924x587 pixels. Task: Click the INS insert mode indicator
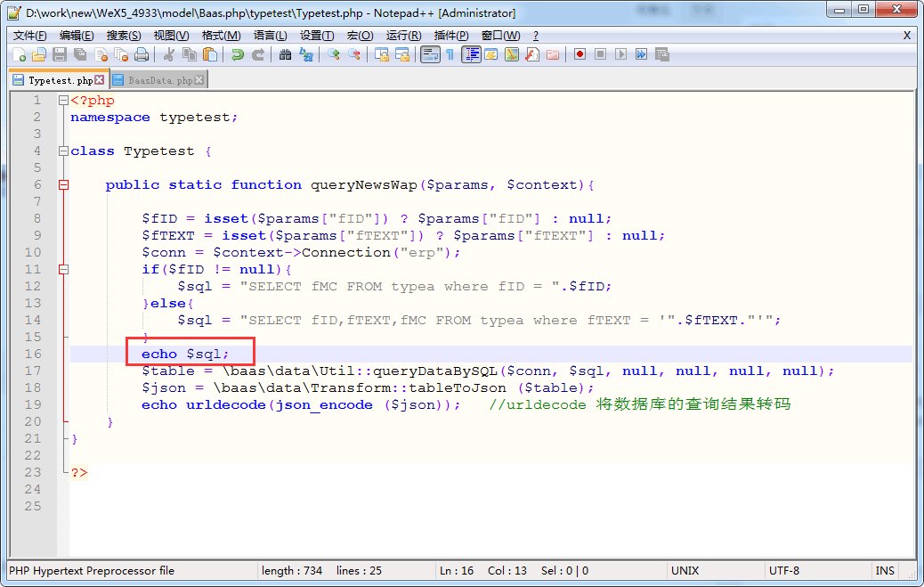click(885, 570)
